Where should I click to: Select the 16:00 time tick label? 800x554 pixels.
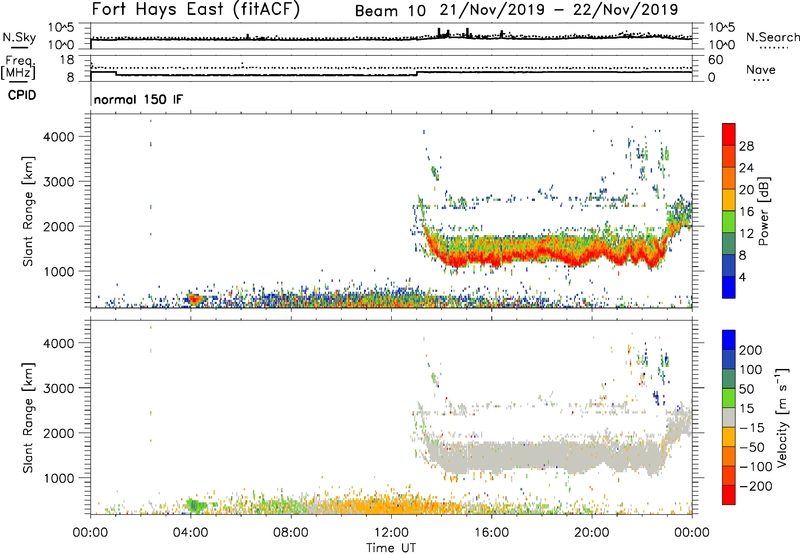click(x=491, y=533)
